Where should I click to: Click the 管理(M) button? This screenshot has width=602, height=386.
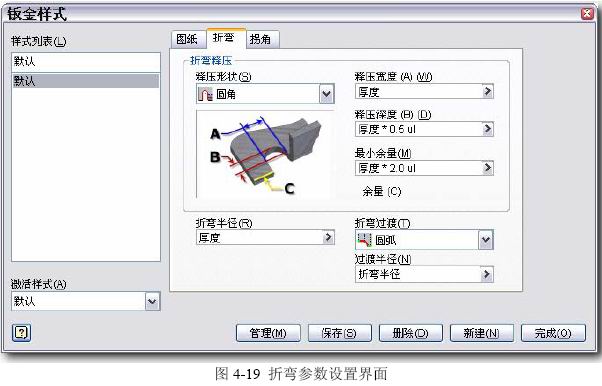tap(268, 333)
